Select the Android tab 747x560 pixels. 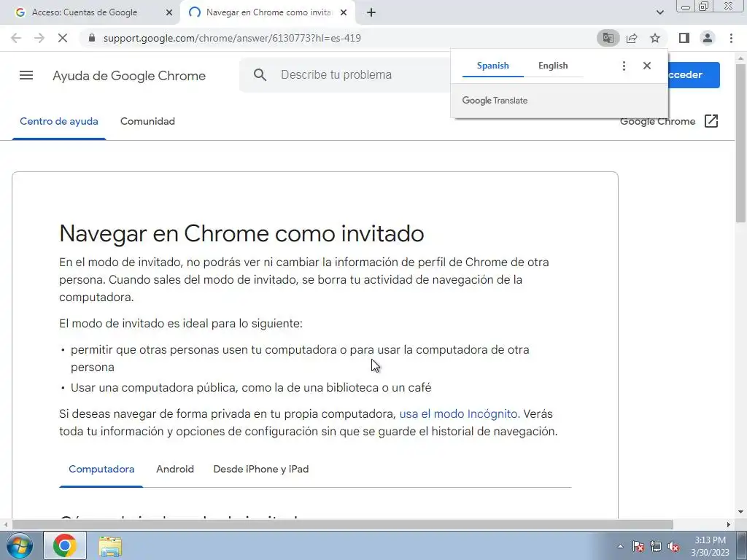(x=175, y=469)
